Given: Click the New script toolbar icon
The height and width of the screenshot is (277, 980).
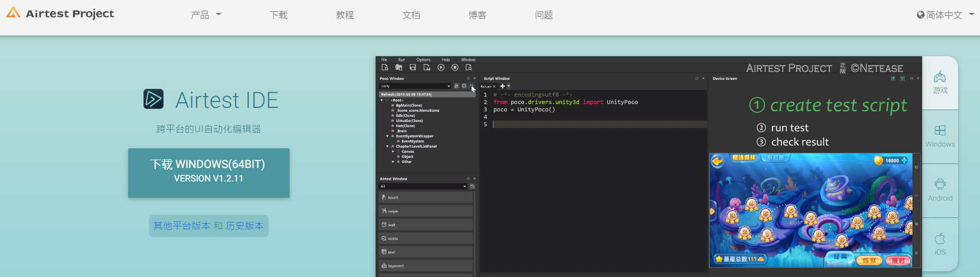Looking at the screenshot, I should point(385,67).
